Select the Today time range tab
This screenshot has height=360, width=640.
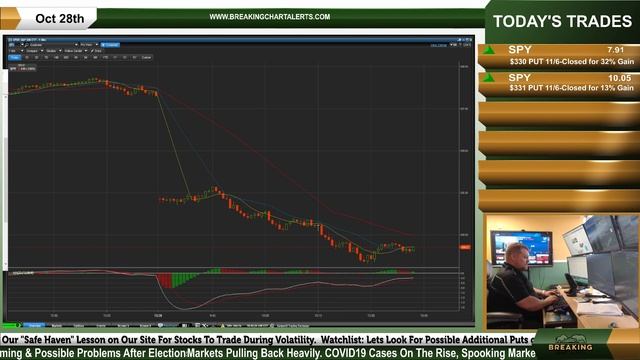pos(14,58)
